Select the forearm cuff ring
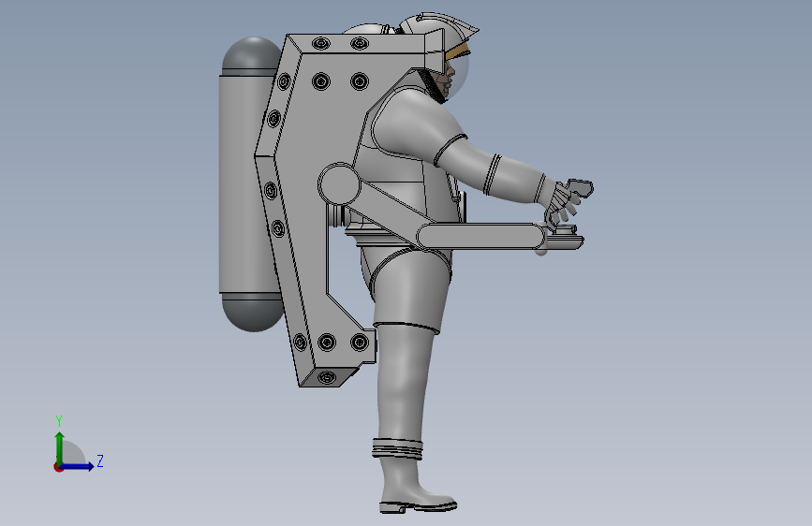The height and width of the screenshot is (526, 812). pos(493,174)
